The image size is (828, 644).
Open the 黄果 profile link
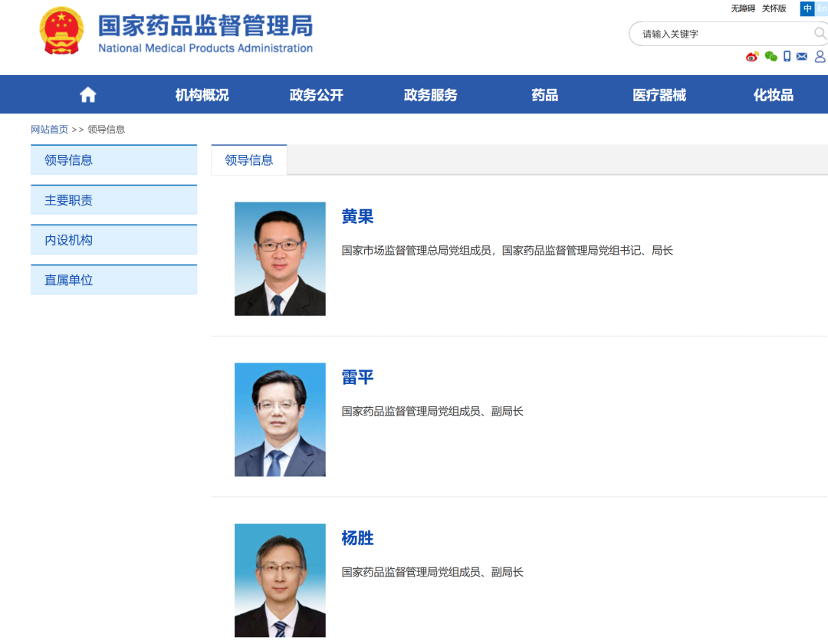tap(359, 217)
